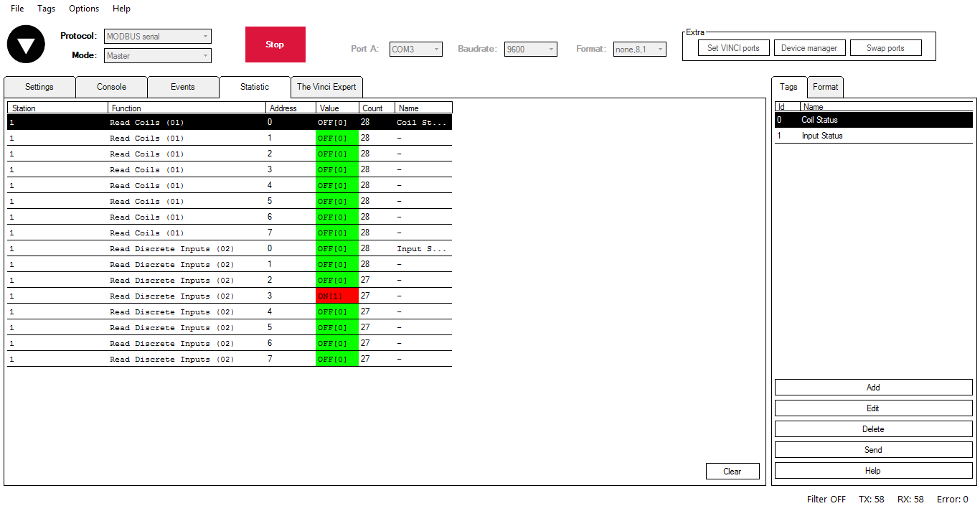The image size is (980, 506).
Task: Click the Error: 0 status counter
Action: tap(953, 500)
